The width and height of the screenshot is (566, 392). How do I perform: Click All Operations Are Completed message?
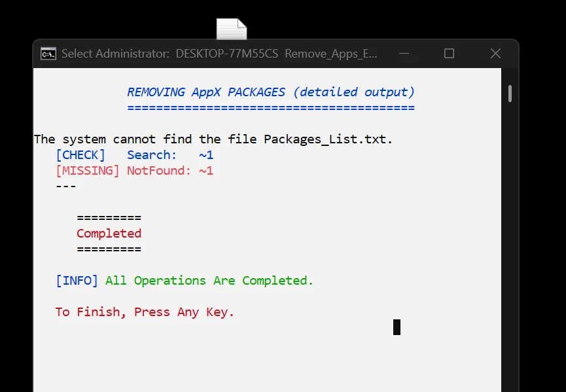(209, 281)
